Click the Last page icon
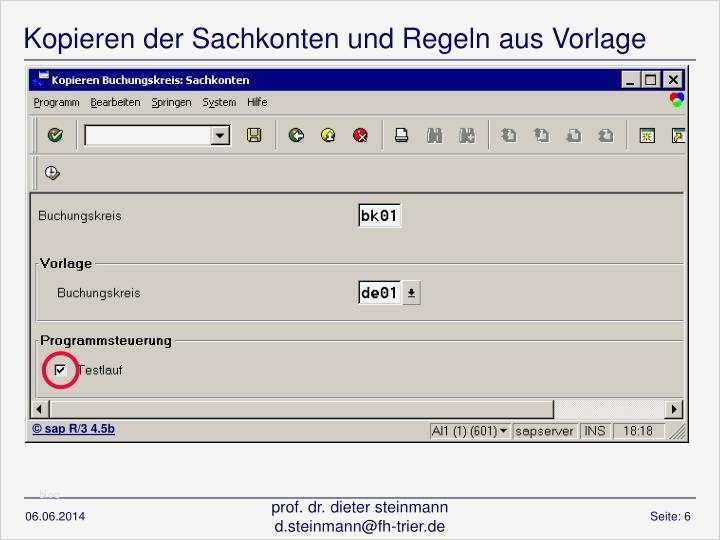 606,135
